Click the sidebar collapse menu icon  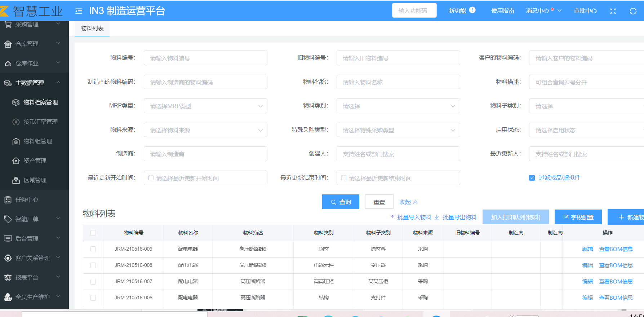pos(79,11)
